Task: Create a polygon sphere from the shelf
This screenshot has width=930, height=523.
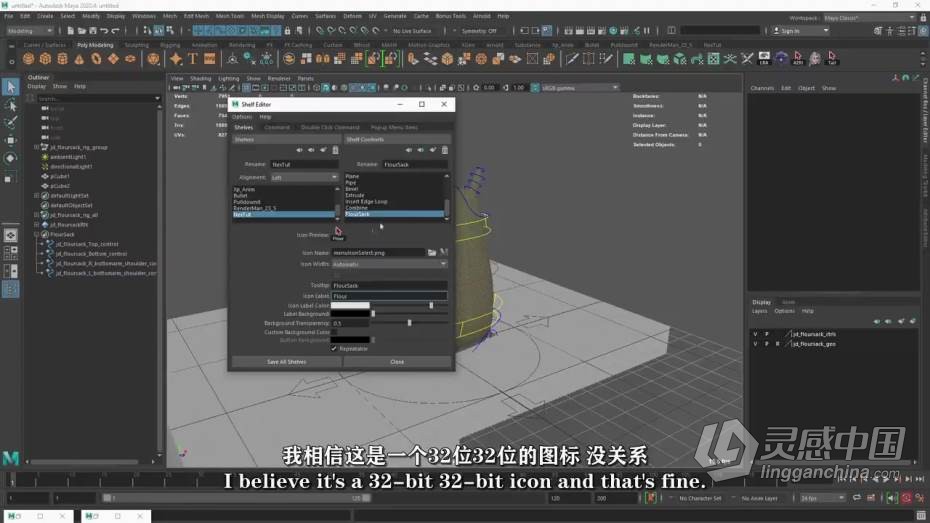Action: 28,59
